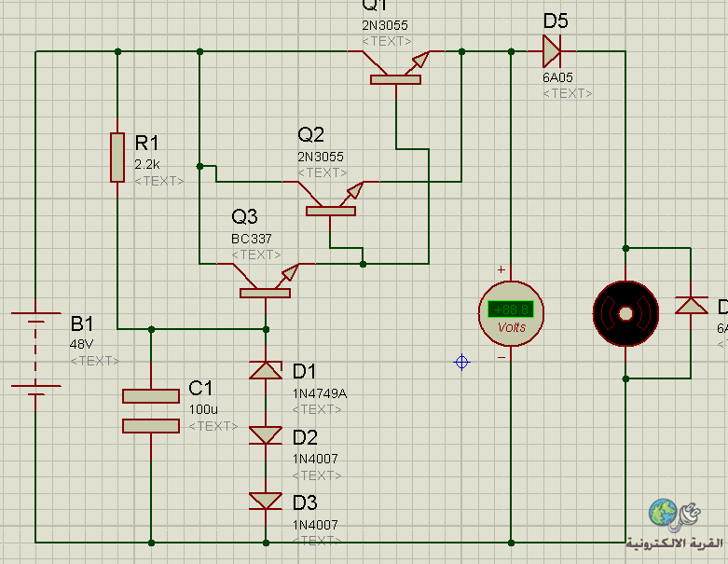Click the DC voltmeter instrument
Image resolution: width=728 pixels, height=564 pixels.
click(511, 313)
